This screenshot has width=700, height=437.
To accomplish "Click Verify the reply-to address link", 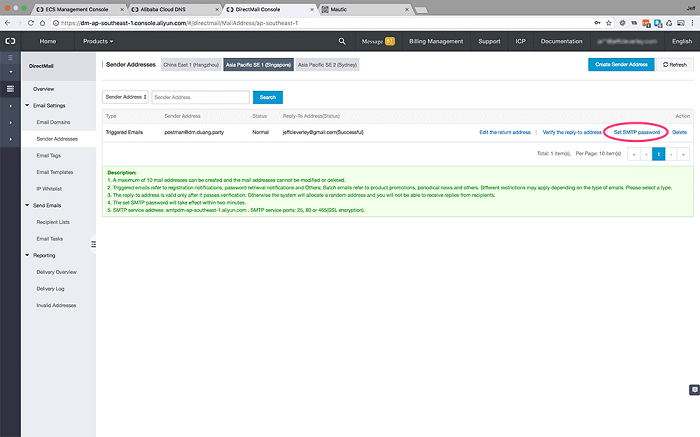I will point(572,132).
